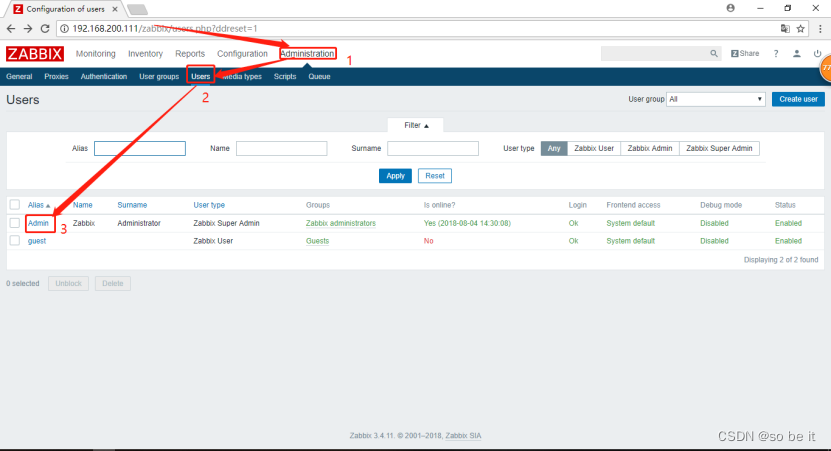Viewport: 831px width, 451px height.
Task: Open the Share link
Action: tap(745, 54)
